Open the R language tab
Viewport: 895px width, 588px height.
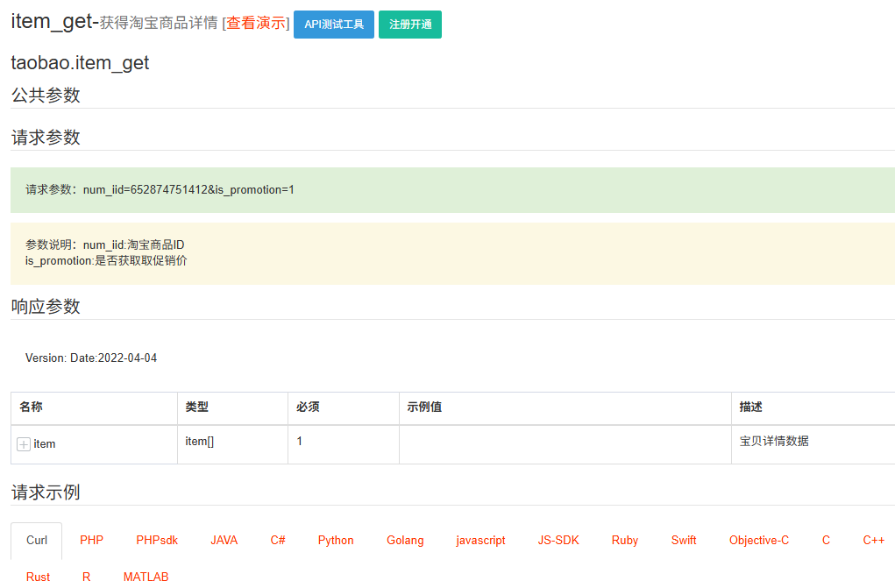tap(86, 577)
